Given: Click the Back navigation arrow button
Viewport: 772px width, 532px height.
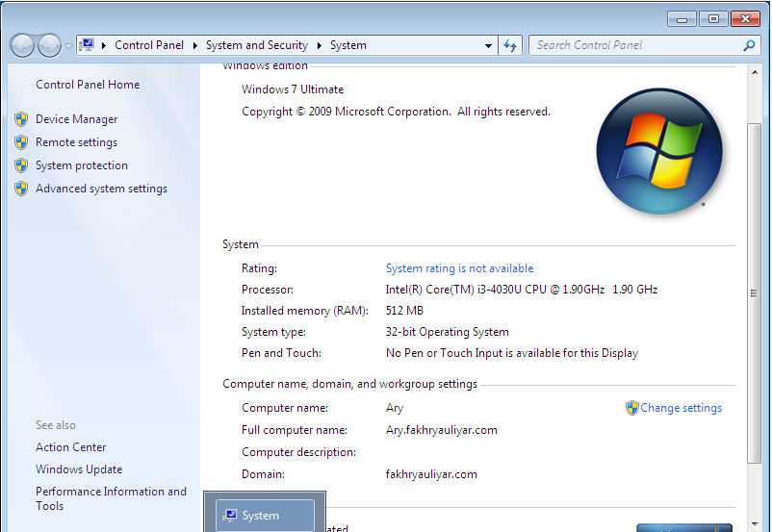Looking at the screenshot, I should pyautogui.click(x=22, y=46).
